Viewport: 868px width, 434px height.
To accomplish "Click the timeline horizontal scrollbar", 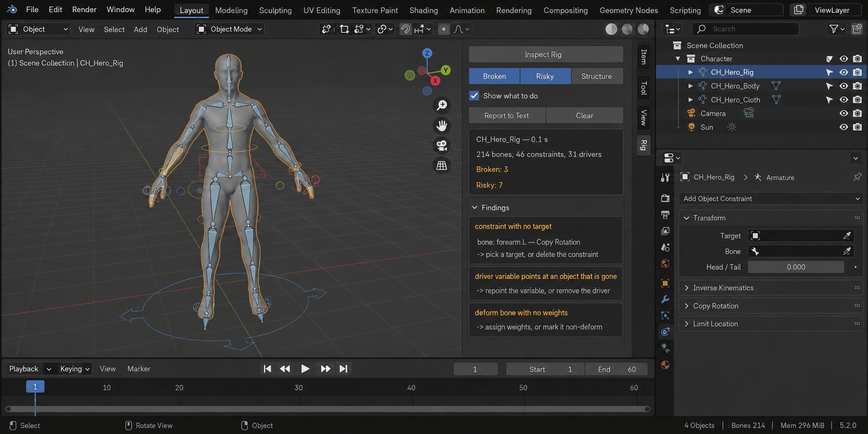I will pos(328,409).
